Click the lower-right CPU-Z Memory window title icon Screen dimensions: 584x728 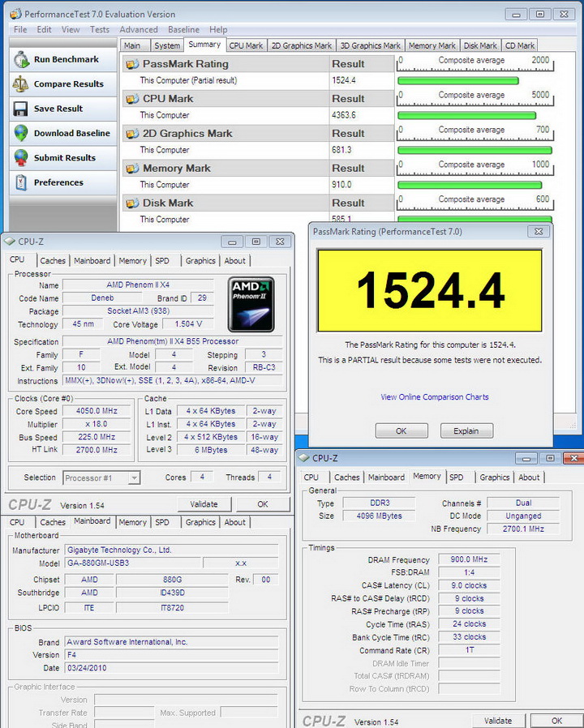[x=304, y=458]
